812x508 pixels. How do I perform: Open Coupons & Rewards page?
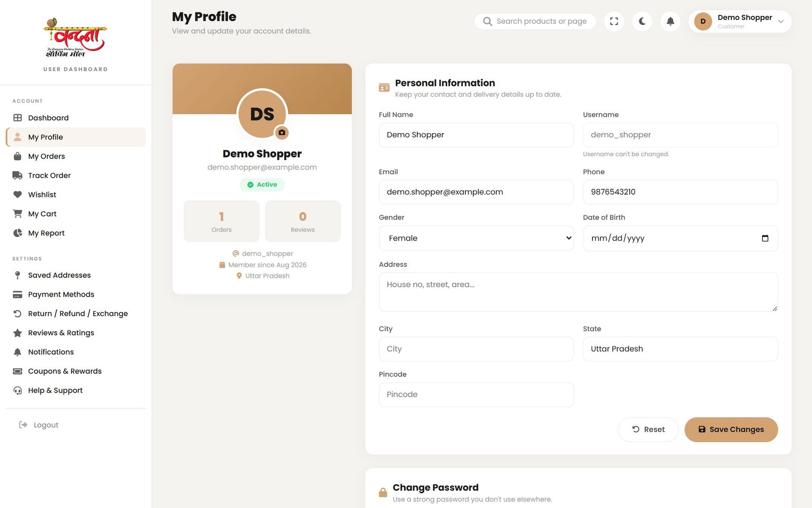tap(76, 371)
